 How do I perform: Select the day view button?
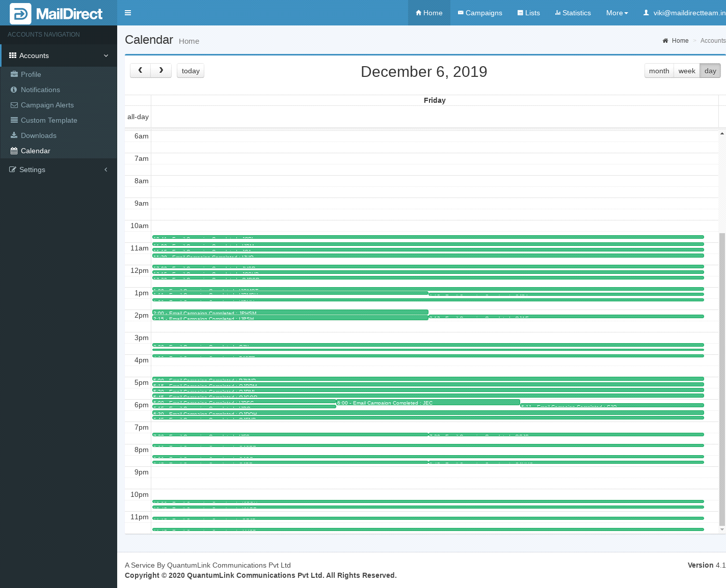pyautogui.click(x=710, y=71)
